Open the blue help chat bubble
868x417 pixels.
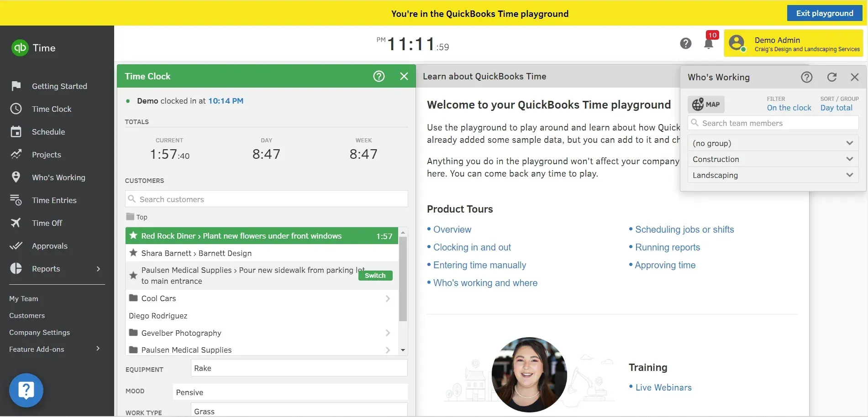26,391
